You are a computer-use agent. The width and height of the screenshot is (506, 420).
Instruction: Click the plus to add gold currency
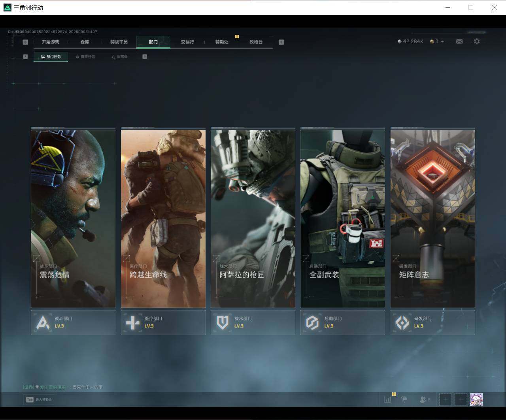coord(442,41)
